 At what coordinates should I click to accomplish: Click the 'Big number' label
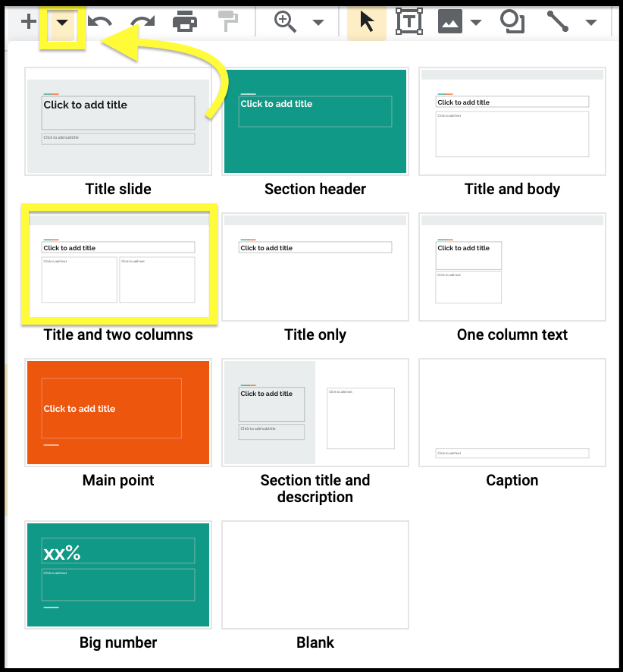tap(118, 642)
